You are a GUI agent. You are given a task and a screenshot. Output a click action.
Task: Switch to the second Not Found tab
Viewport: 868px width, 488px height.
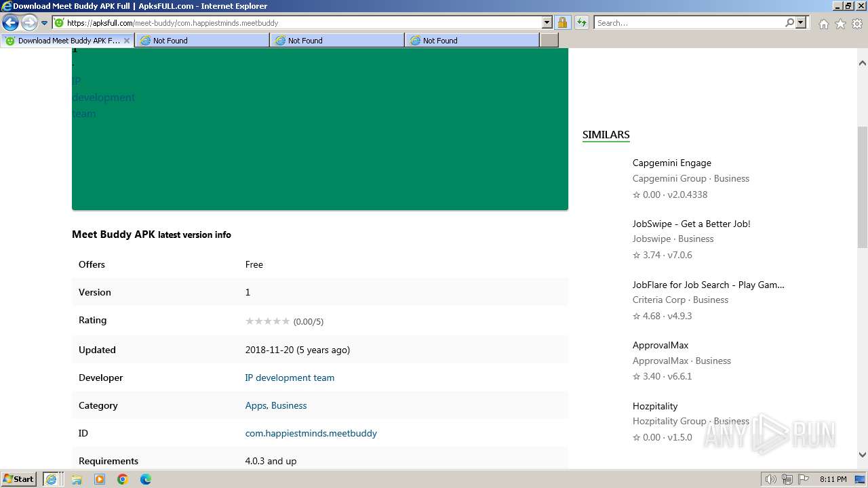pyautogui.click(x=336, y=41)
